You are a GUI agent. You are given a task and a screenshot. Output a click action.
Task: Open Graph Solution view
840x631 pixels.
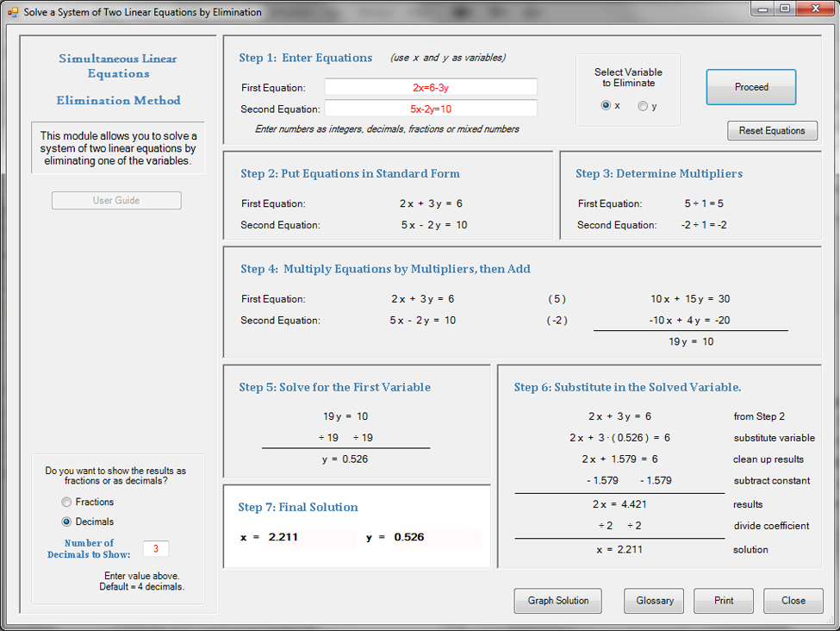(558, 601)
